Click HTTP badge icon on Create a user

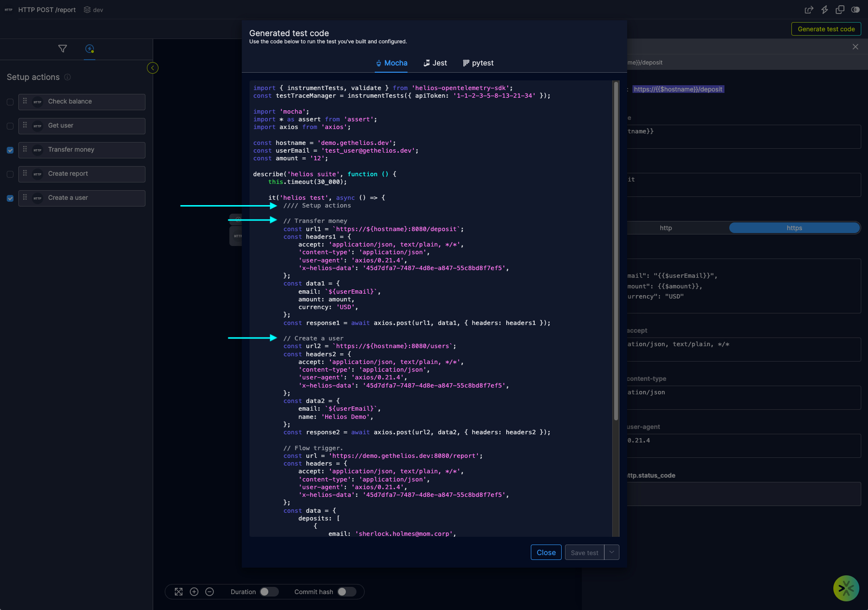[38, 198]
